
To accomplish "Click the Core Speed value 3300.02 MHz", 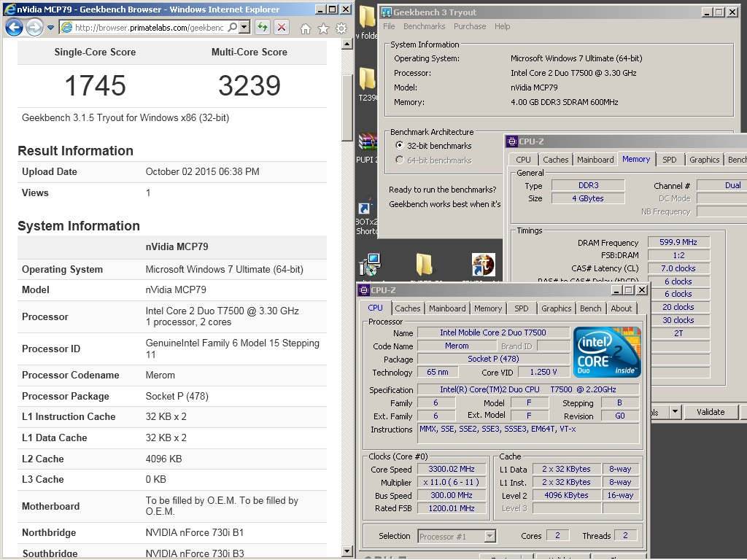I will (452, 469).
